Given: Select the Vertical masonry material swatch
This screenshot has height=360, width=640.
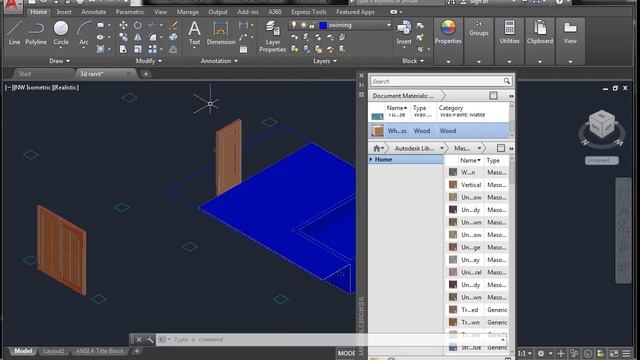Looking at the screenshot, I should [x=453, y=184].
